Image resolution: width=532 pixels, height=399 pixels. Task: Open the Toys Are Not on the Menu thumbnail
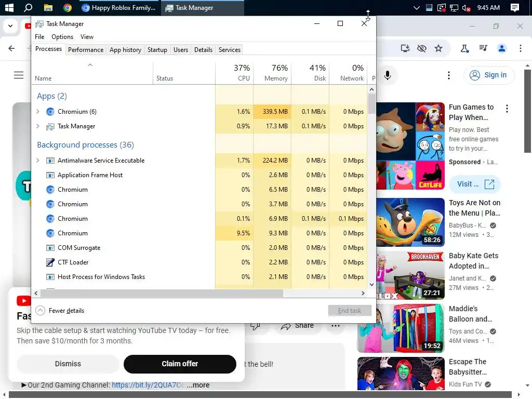[x=410, y=222]
